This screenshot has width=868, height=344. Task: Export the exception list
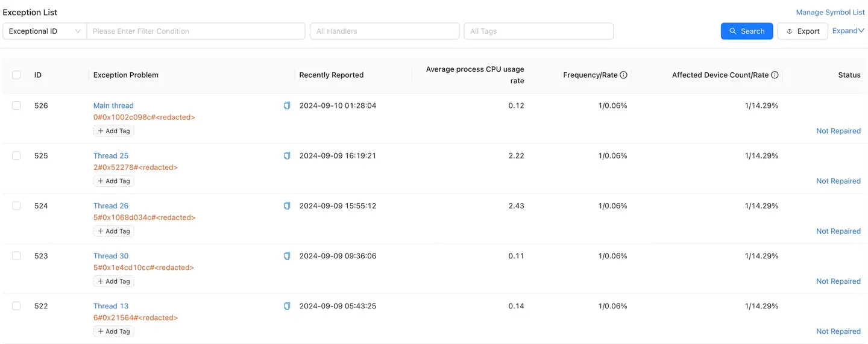pyautogui.click(x=802, y=31)
